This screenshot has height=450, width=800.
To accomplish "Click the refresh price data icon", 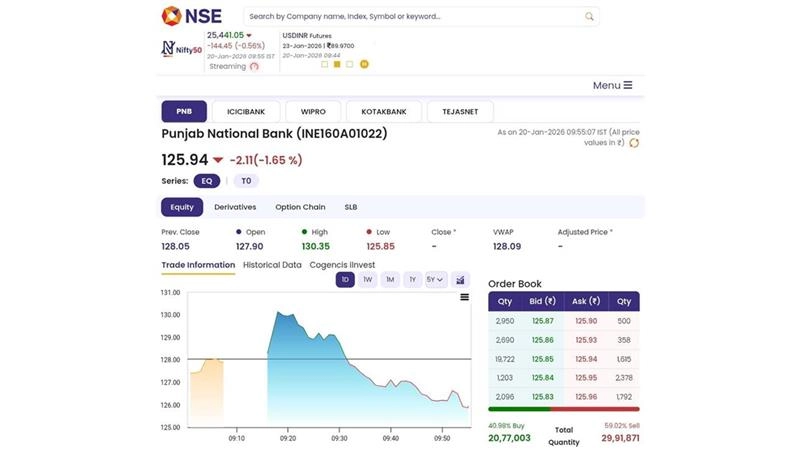I will [634, 143].
